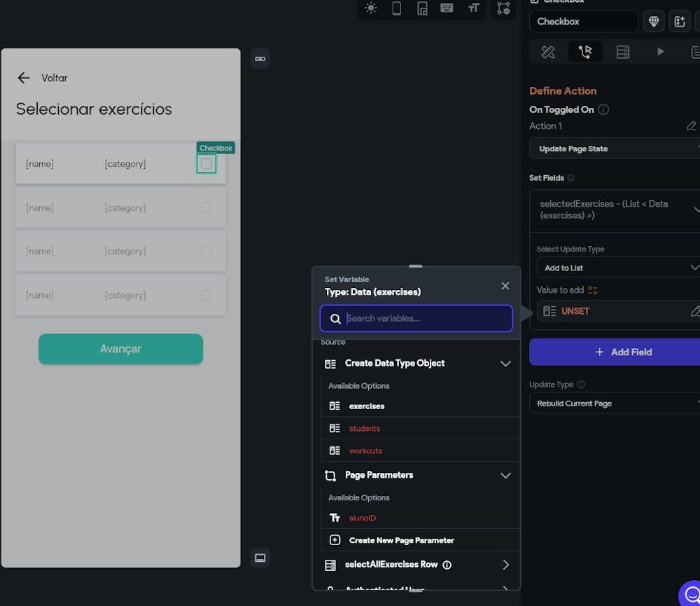700x606 pixels.
Task: Select the Selecionar exercícios heading
Action: (x=94, y=109)
